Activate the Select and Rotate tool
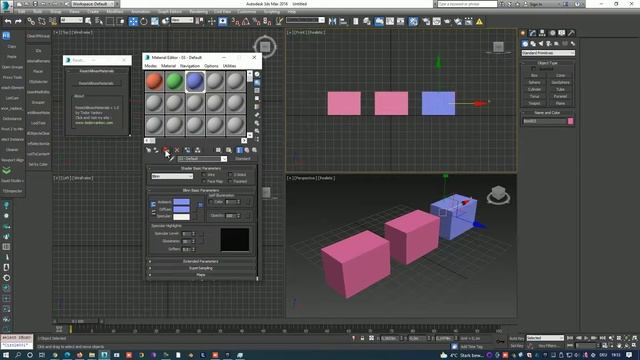This screenshot has height=360, width=640. pyautogui.click(x=144, y=22)
